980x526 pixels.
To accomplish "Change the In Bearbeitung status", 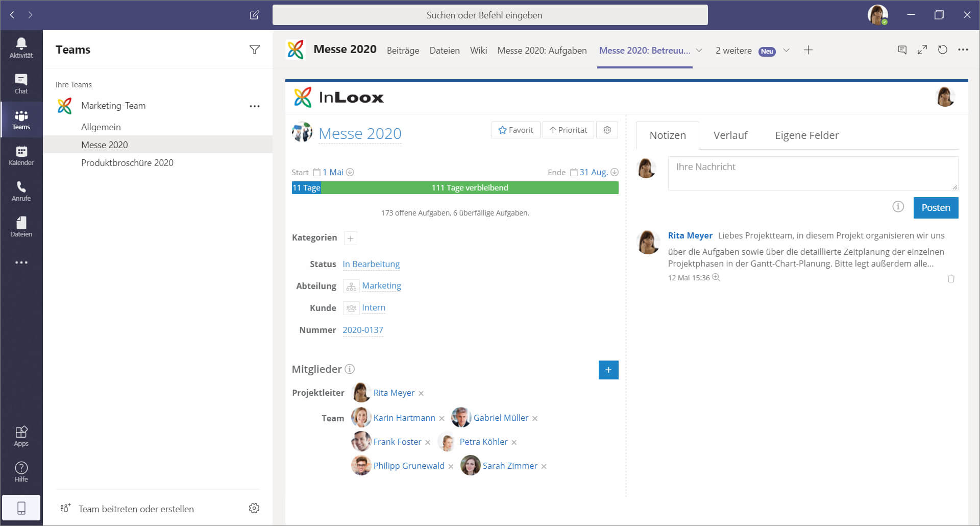I will pyautogui.click(x=371, y=264).
